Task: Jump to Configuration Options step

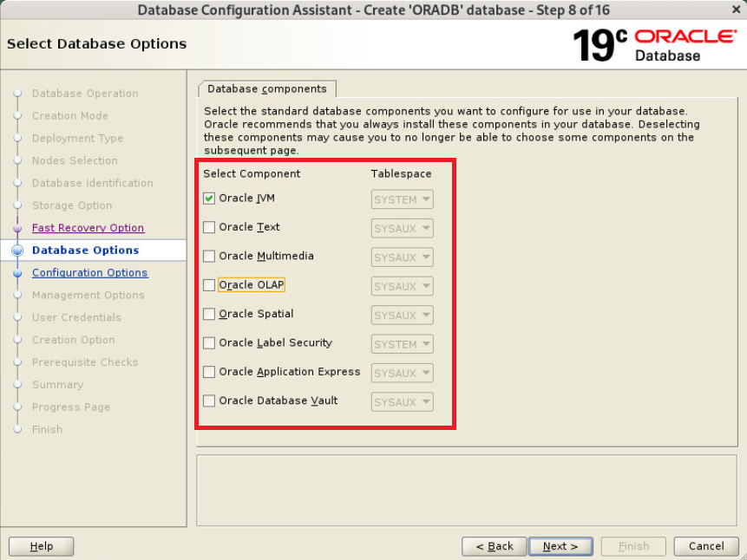Action: click(90, 272)
